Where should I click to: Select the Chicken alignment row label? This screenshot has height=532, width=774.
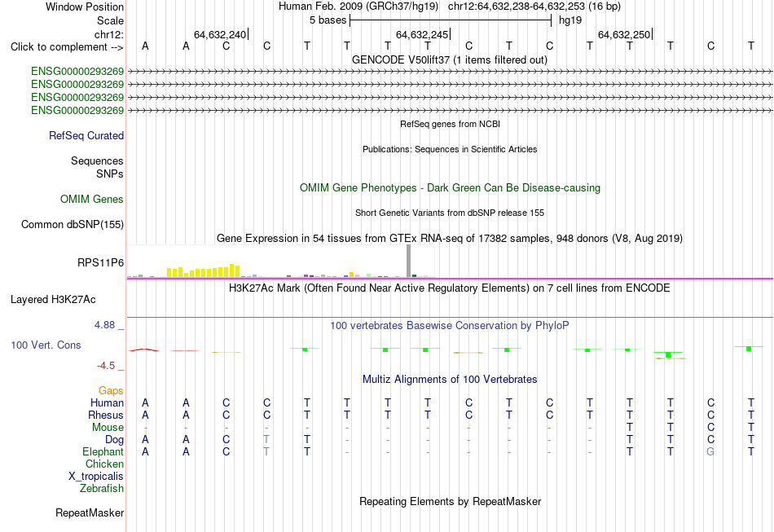[x=104, y=464]
